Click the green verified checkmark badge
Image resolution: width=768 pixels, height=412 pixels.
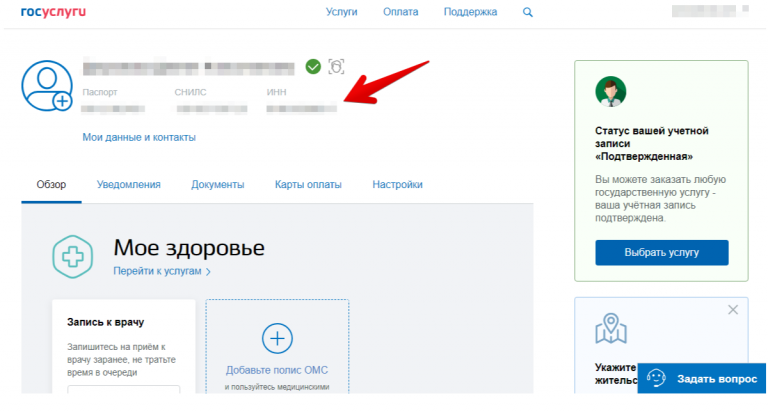313,67
